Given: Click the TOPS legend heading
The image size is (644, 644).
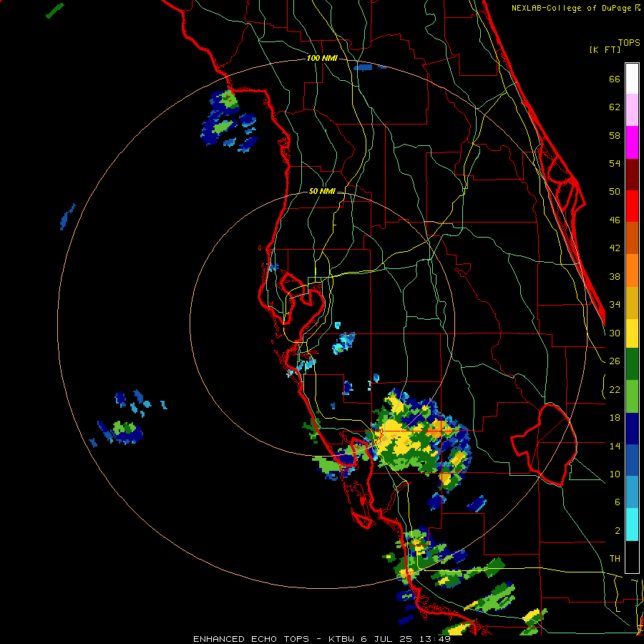Looking at the screenshot, I should [629, 42].
